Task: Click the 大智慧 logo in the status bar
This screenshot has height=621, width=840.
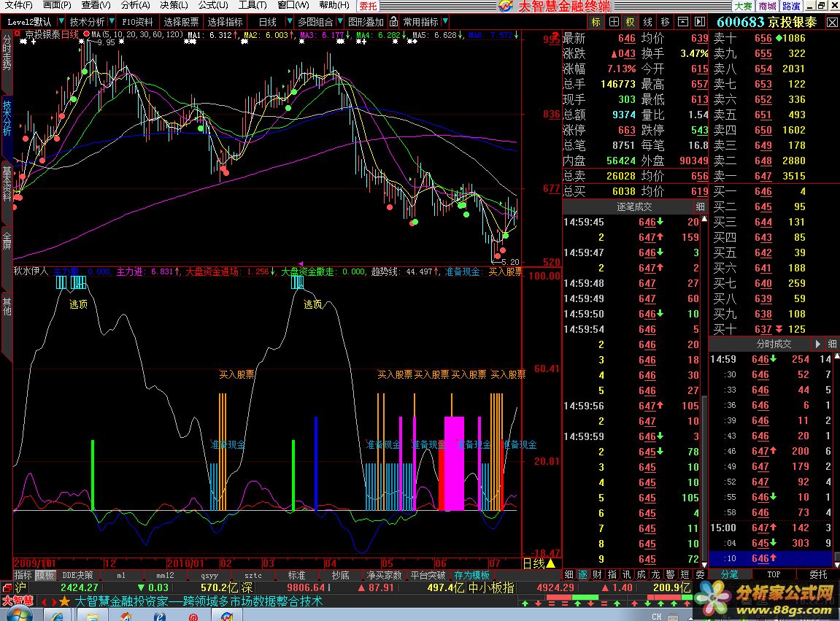Action: click(17, 601)
